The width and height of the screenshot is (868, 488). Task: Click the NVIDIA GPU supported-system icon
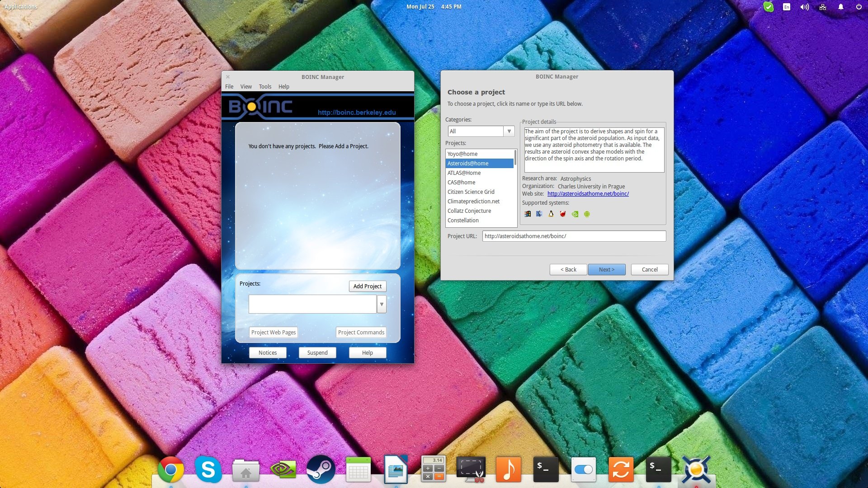coord(575,214)
